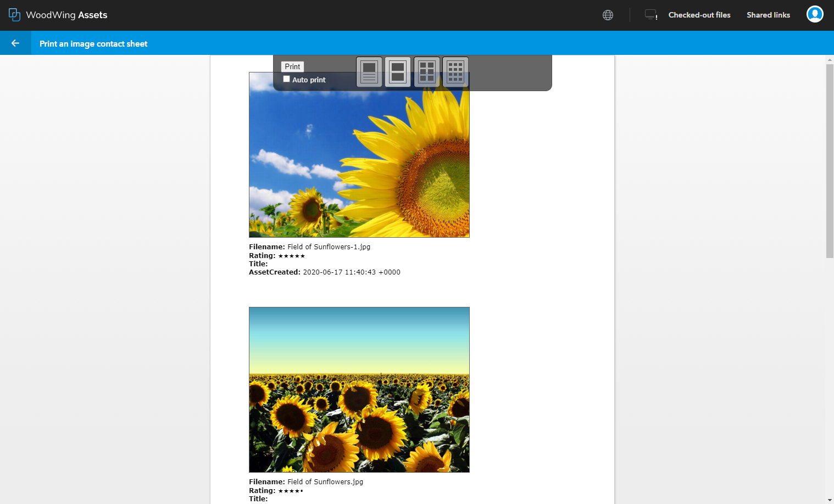The width and height of the screenshot is (834, 504).
Task: Open the desktop client warning icon
Action: click(x=651, y=15)
